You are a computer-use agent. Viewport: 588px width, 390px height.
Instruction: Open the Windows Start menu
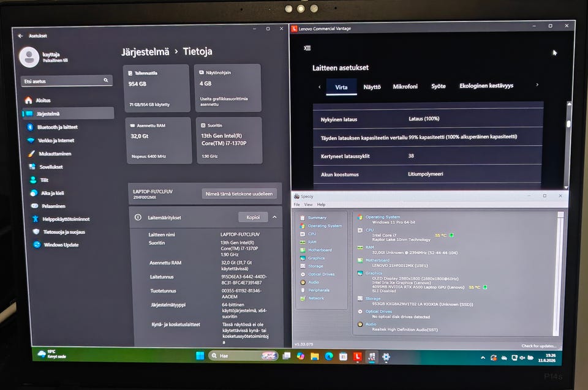pyautogui.click(x=200, y=356)
